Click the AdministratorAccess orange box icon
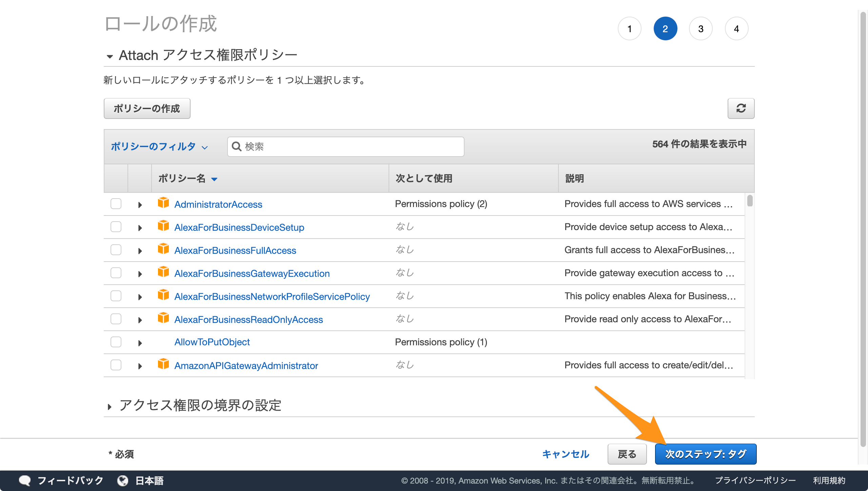Image resolution: width=868 pixels, height=491 pixels. click(163, 203)
